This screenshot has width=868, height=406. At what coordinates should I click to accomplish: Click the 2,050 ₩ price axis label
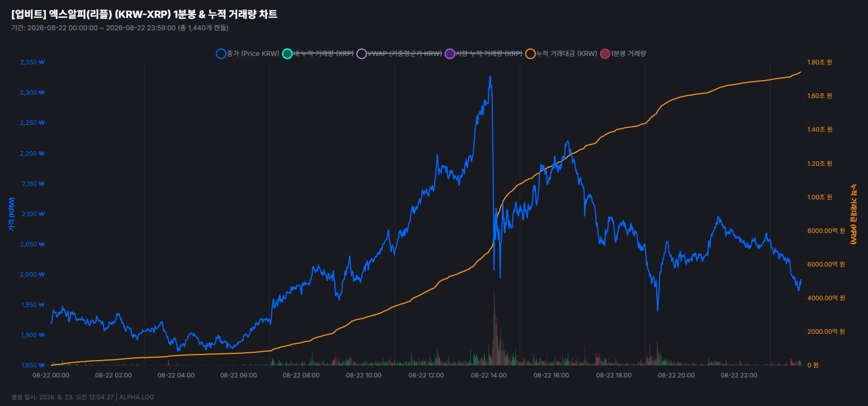coord(32,244)
